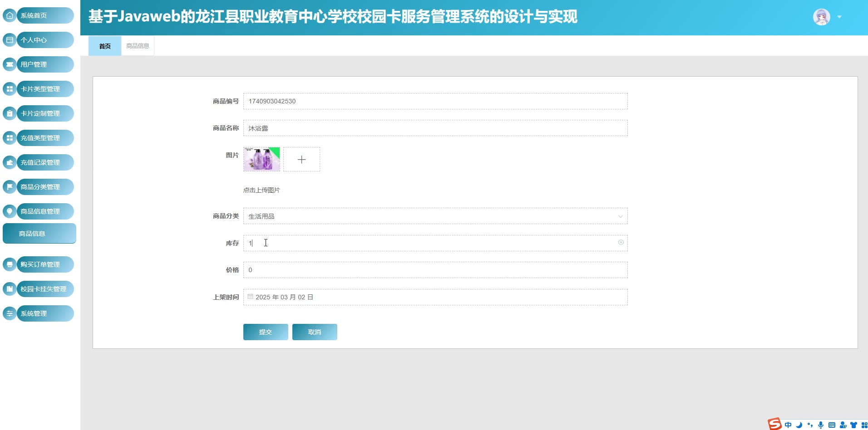Open the 商品分类 dropdown

435,216
